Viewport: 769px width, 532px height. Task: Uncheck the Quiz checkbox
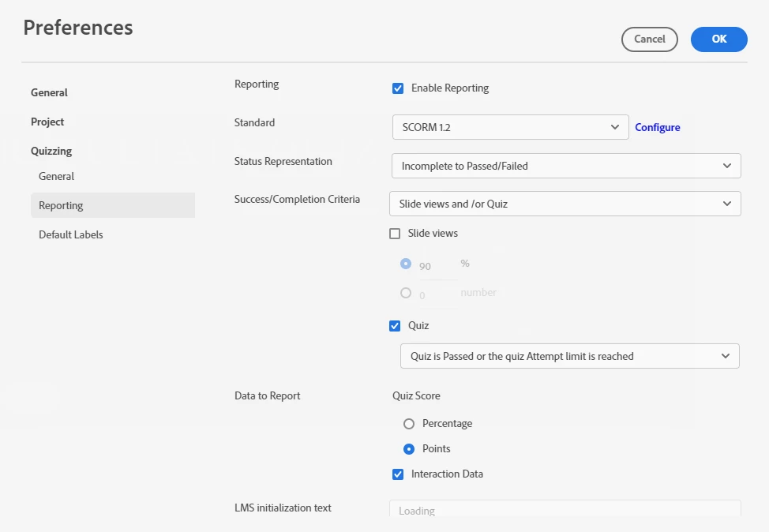pyautogui.click(x=396, y=326)
